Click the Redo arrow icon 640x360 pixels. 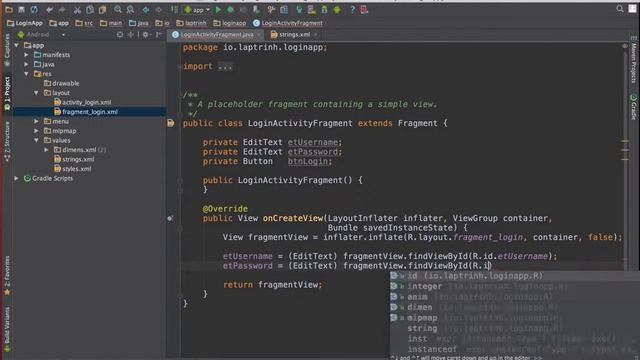[x=62, y=9]
